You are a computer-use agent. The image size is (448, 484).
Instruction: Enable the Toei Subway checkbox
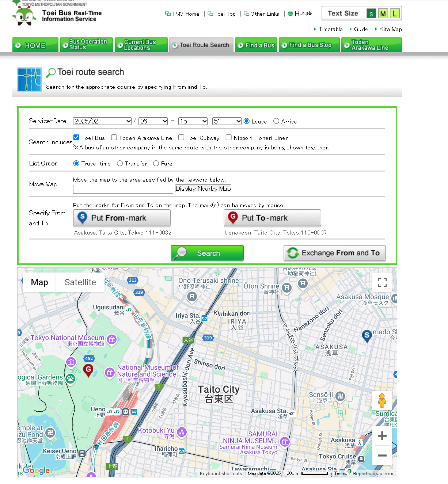coord(181,137)
